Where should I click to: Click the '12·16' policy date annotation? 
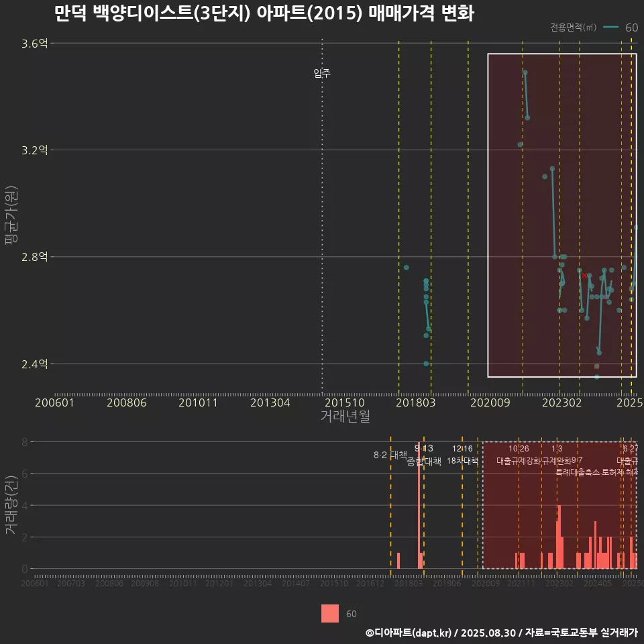point(462,449)
